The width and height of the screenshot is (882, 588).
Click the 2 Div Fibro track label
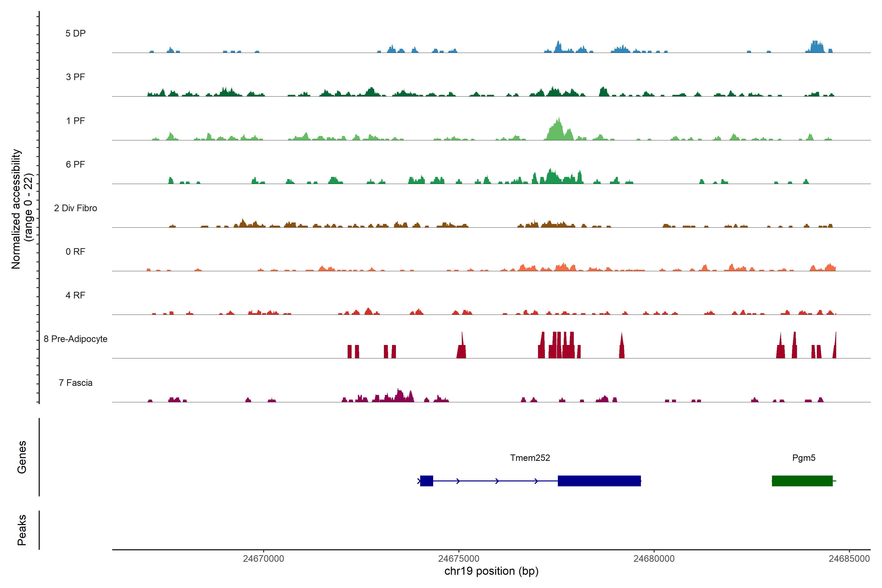75,208
